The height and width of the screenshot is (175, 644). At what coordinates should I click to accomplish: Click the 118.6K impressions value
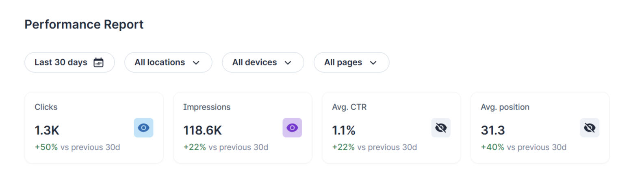coord(202,130)
